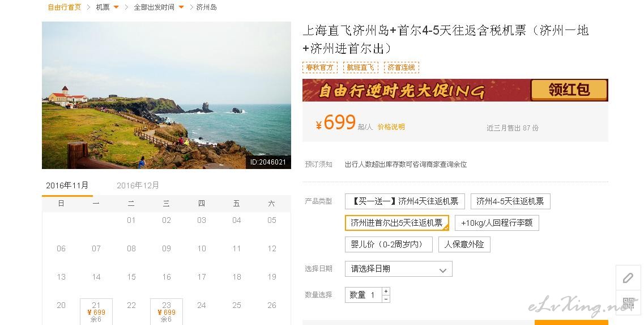Screen dimensions: 644x325
Task: Increase quantity with the plus stepper
Action: tap(386, 291)
